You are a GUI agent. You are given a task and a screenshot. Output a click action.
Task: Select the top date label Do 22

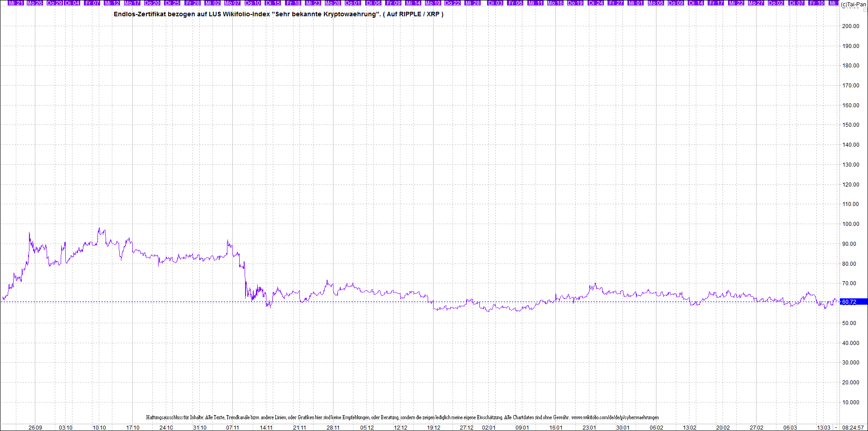pos(453,3)
